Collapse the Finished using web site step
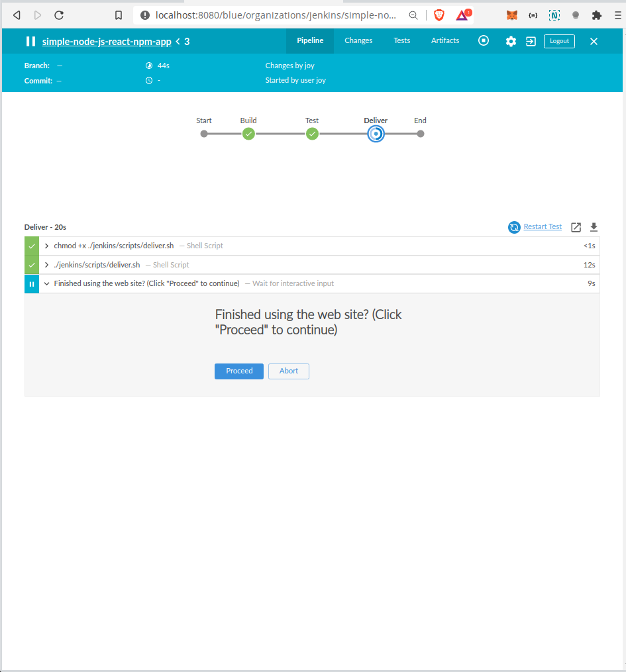The width and height of the screenshot is (626, 672). (x=47, y=284)
